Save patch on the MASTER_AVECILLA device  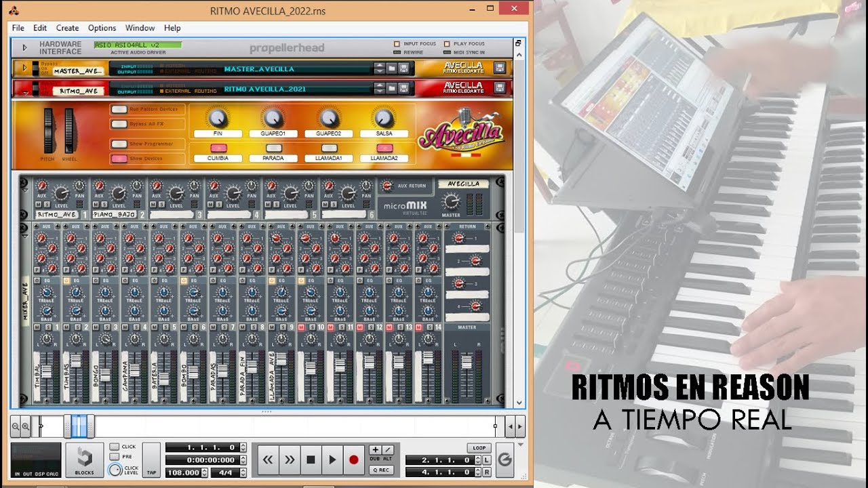coord(403,68)
